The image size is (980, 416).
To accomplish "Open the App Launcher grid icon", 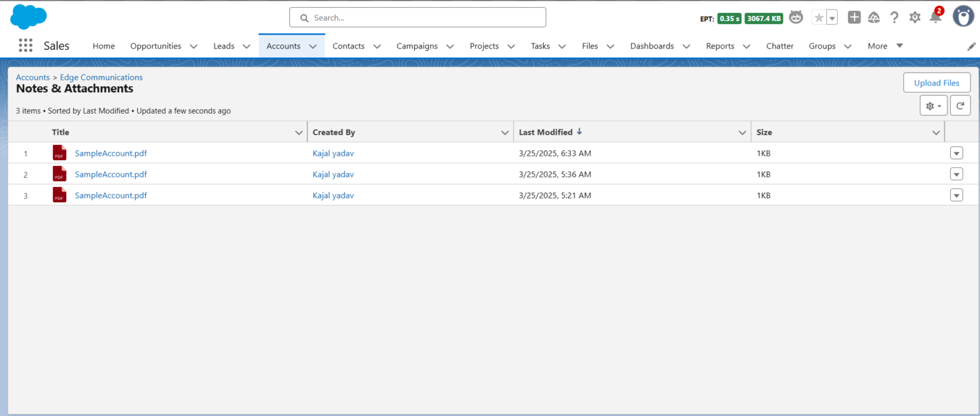I will (x=26, y=45).
